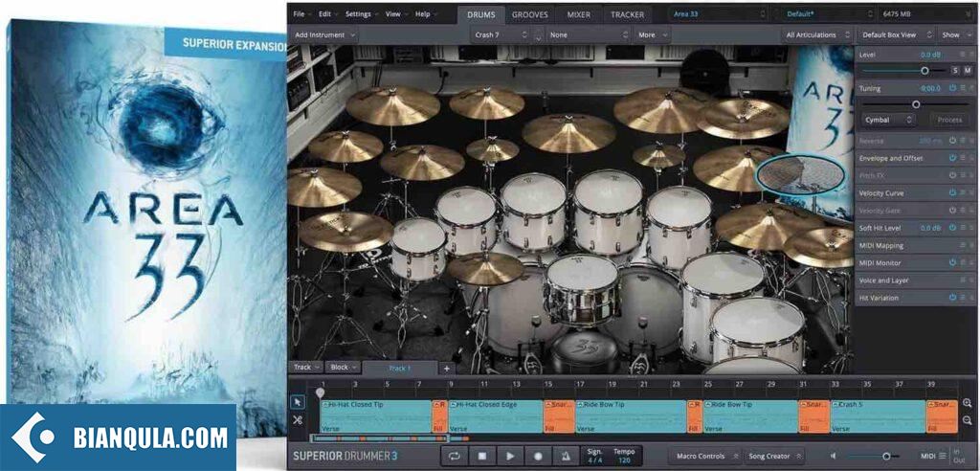This screenshot has height=471, width=980.
Task: Enable the Reverse power button
Action: 952,141
